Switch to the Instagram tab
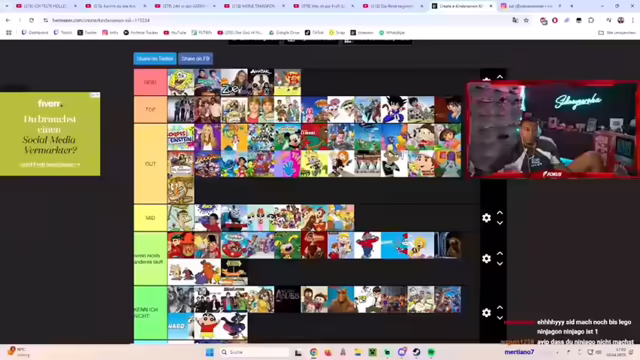This screenshot has width=640, height=360. [531, 6]
